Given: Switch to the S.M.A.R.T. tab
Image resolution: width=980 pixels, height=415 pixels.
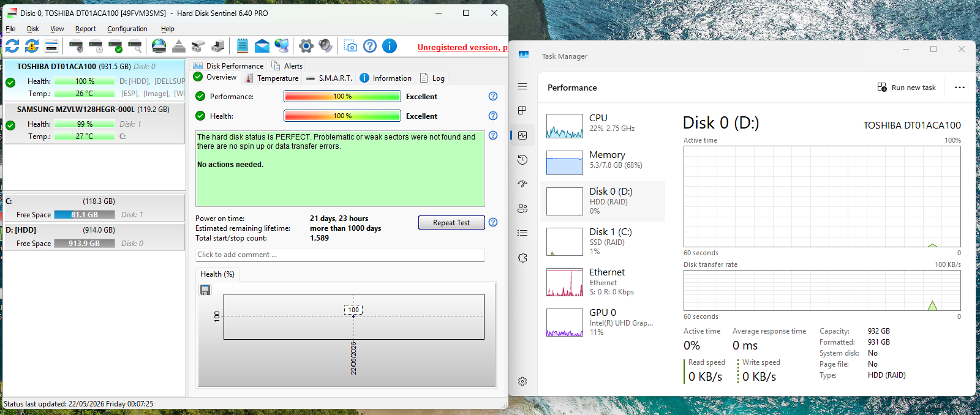Looking at the screenshot, I should tap(329, 78).
